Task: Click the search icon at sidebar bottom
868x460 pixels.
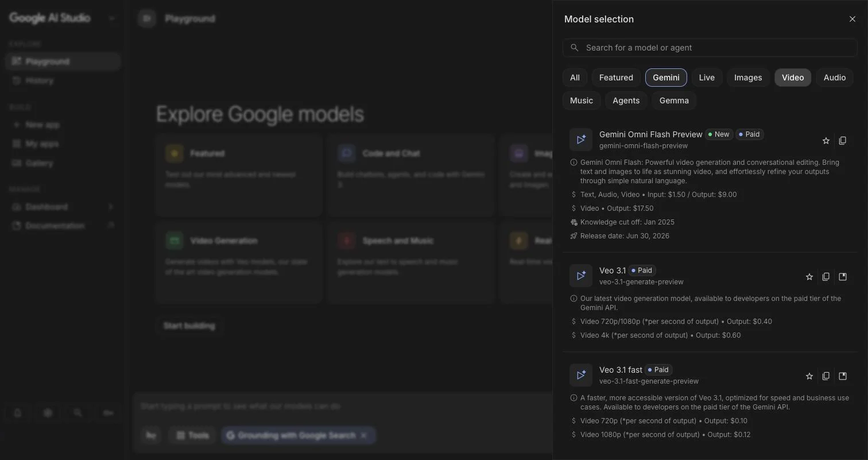Action: (77, 412)
